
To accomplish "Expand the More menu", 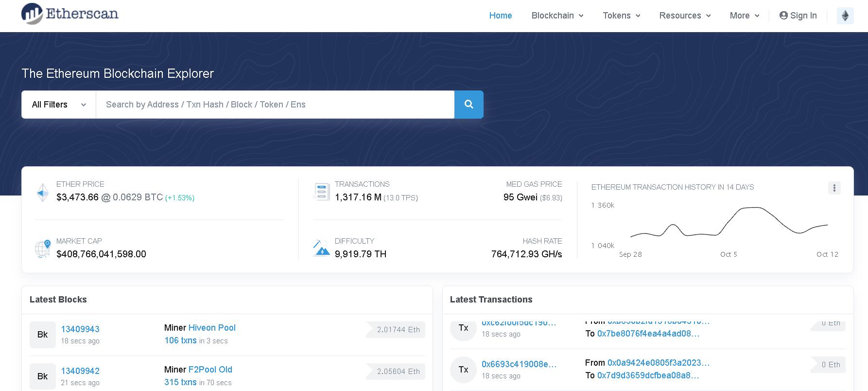I will (x=745, y=16).
